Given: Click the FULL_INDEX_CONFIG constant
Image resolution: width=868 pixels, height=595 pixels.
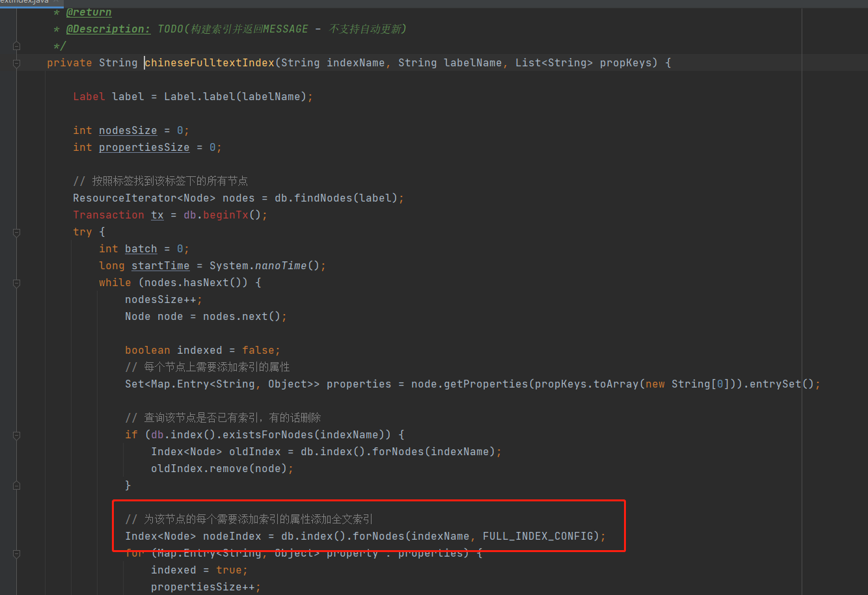Looking at the screenshot, I should 541,536.
